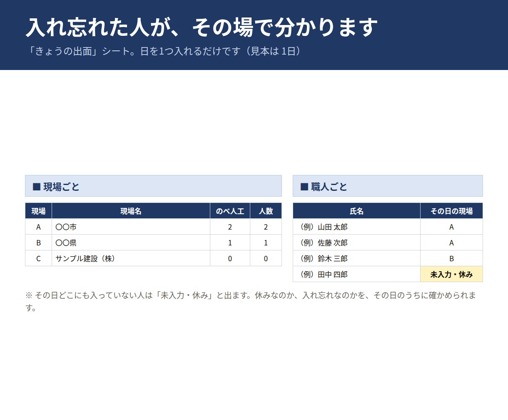Click the footnote starting ※ その日どこにも
The height and width of the screenshot is (420, 508).
[x=251, y=301]
